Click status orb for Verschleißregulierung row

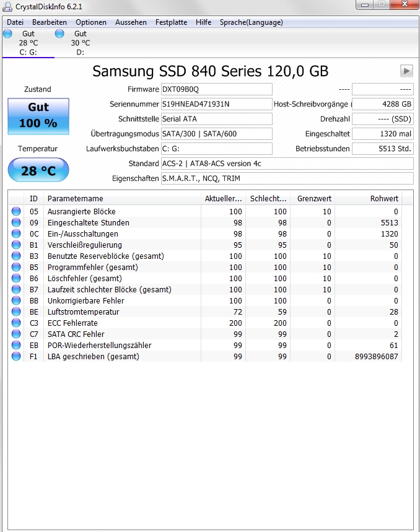[16, 245]
